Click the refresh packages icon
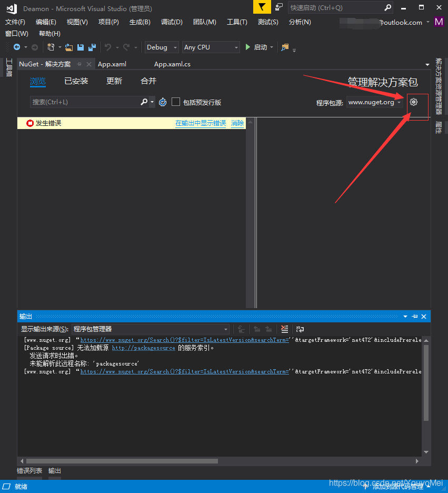The height and width of the screenshot is (493, 448). [x=163, y=102]
